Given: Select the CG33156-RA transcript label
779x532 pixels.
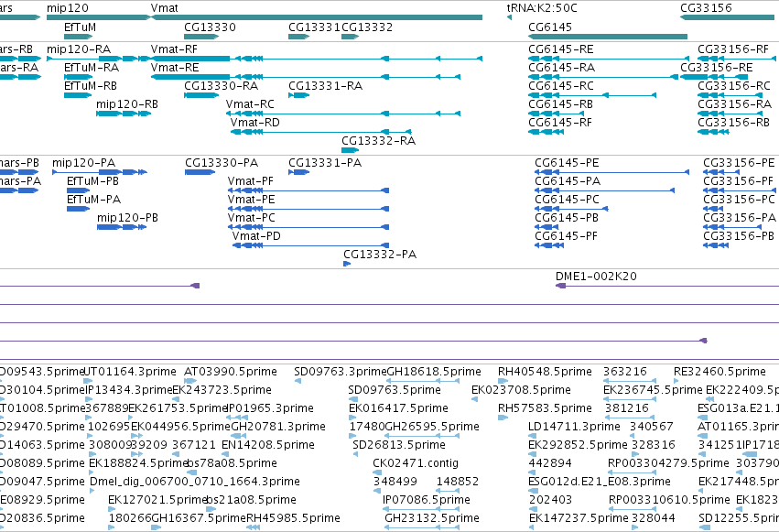Looking at the screenshot, I should point(735,104).
